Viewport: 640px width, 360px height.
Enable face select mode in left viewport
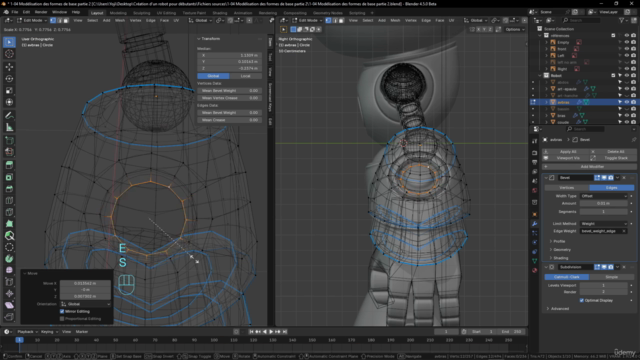pos(66,20)
